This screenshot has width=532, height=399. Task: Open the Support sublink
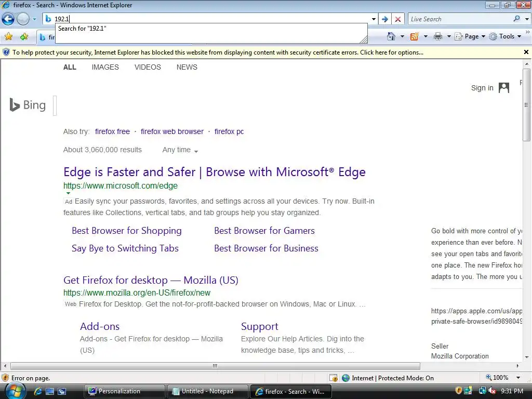[260, 326]
